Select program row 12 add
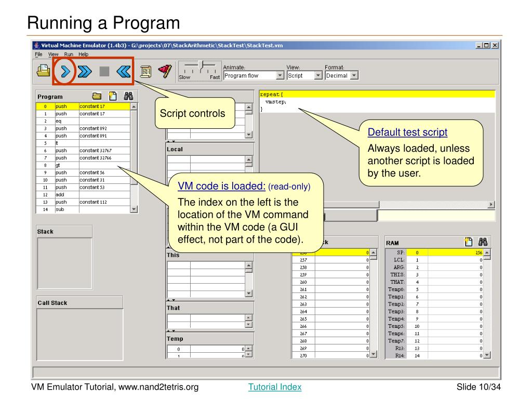 (x=83, y=195)
